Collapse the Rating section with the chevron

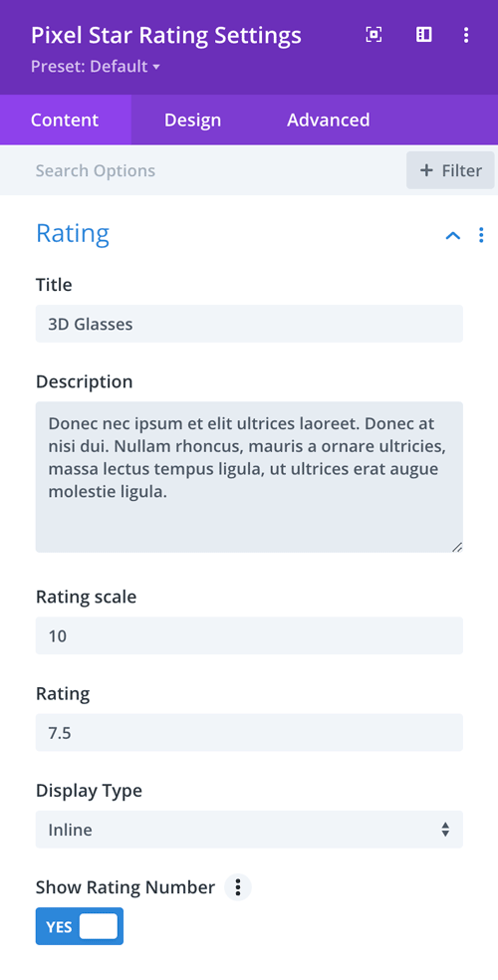point(452,236)
